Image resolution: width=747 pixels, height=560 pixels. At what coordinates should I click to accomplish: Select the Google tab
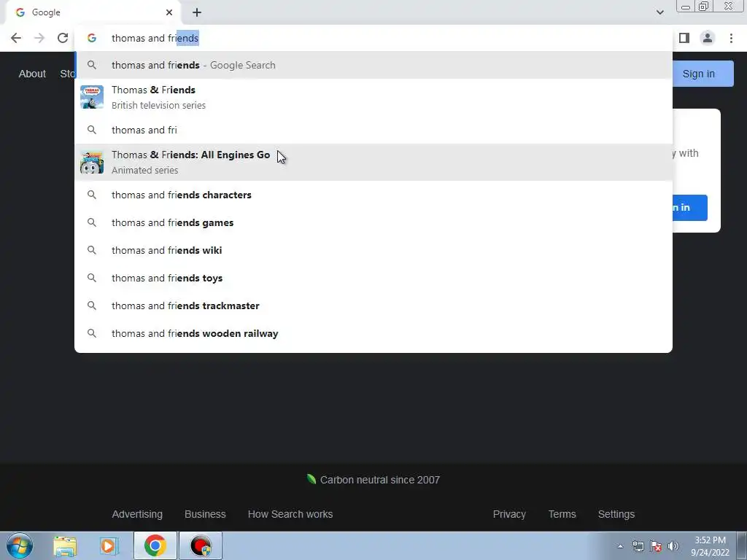pos(93,12)
